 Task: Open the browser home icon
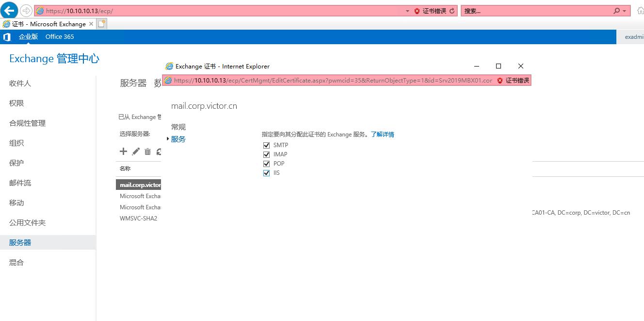641,10
